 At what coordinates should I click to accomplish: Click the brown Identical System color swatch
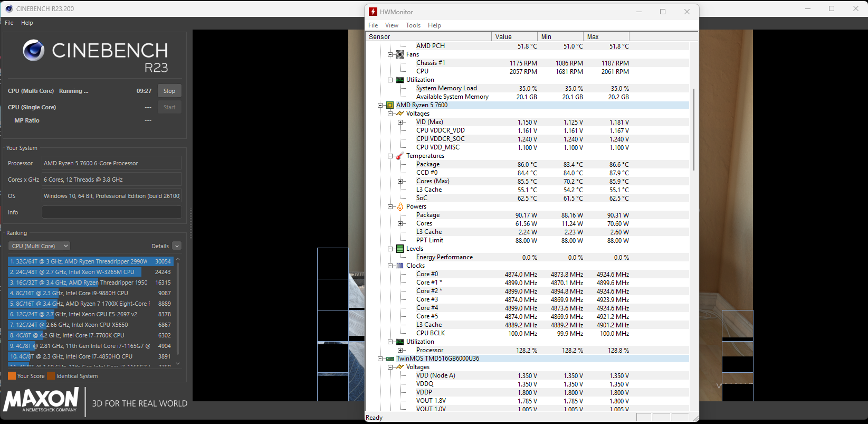(x=51, y=376)
